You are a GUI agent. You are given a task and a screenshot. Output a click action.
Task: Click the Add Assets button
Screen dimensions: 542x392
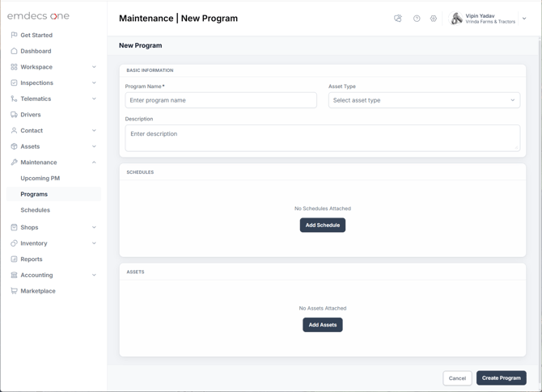tap(323, 325)
